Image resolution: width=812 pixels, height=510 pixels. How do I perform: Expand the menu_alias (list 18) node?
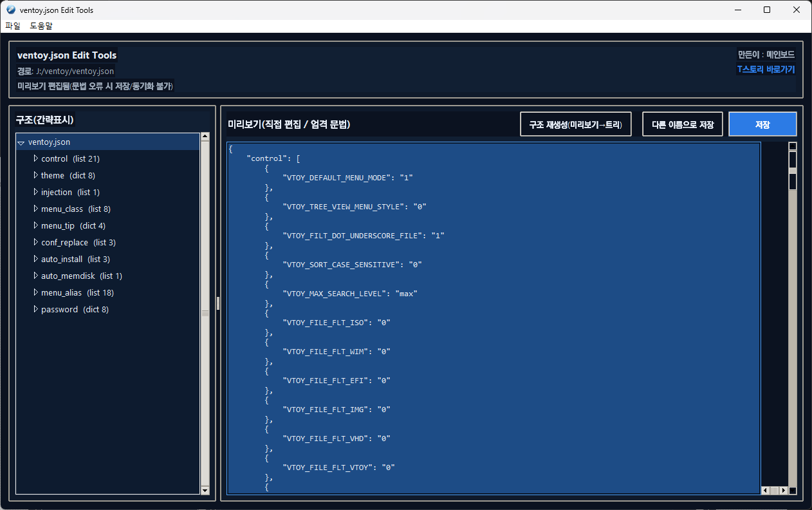pyautogui.click(x=36, y=292)
